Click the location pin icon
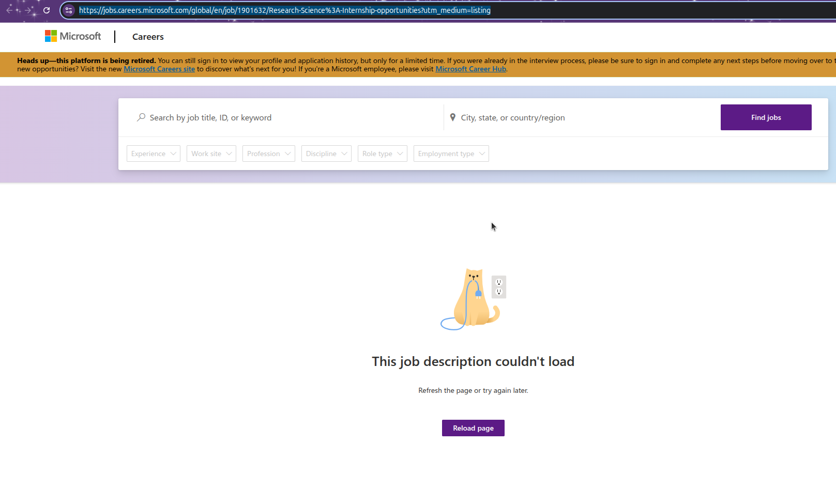 coord(453,117)
